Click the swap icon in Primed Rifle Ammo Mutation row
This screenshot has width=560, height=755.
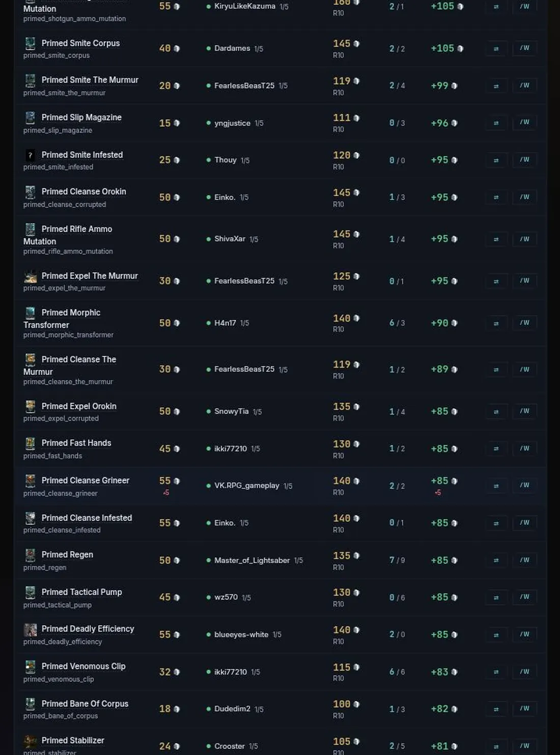tap(496, 239)
